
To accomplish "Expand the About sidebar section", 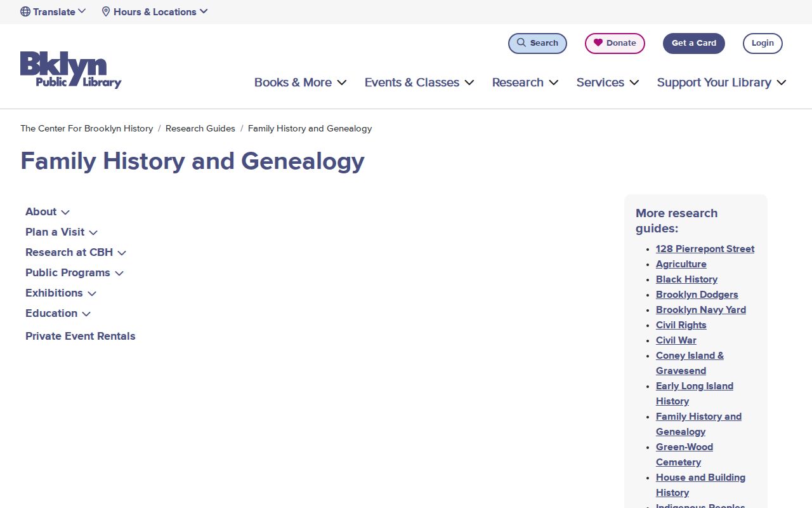I will click(48, 211).
